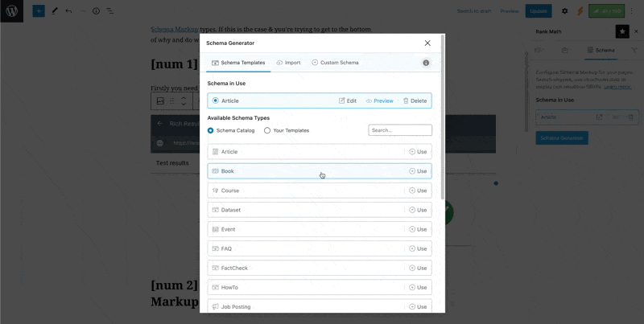Click the WordPress logo in the editor

tap(11, 11)
